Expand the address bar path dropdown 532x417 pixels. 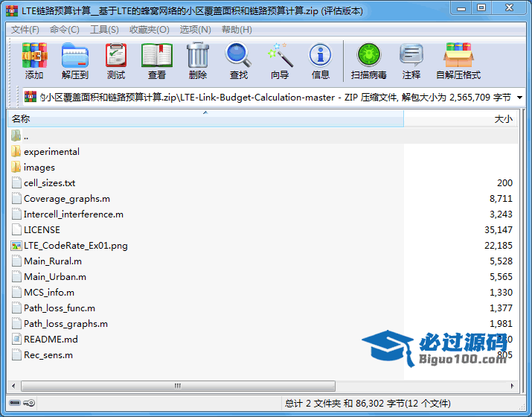[519, 98]
